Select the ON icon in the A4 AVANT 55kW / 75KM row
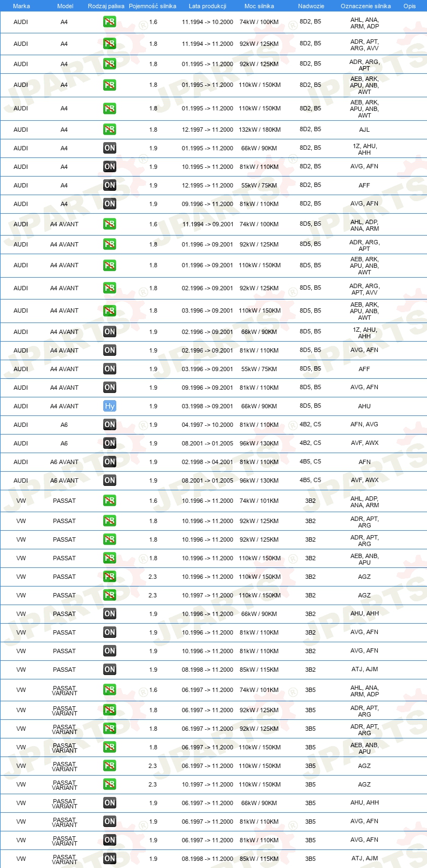This screenshot has height=868, width=427. click(110, 369)
